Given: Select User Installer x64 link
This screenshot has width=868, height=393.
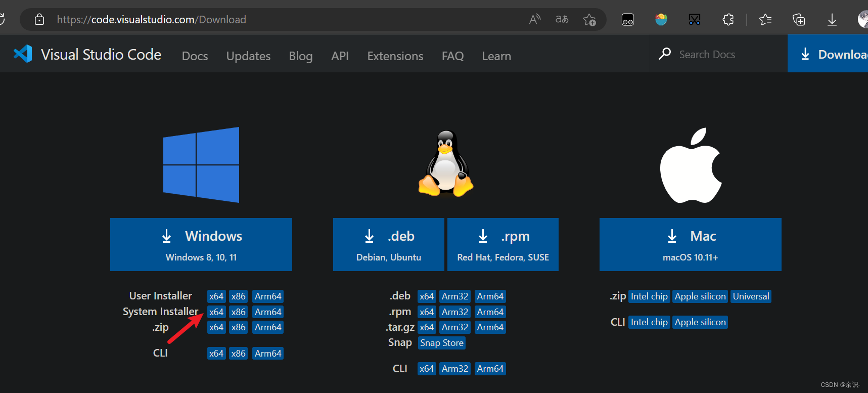Looking at the screenshot, I should tap(216, 296).
